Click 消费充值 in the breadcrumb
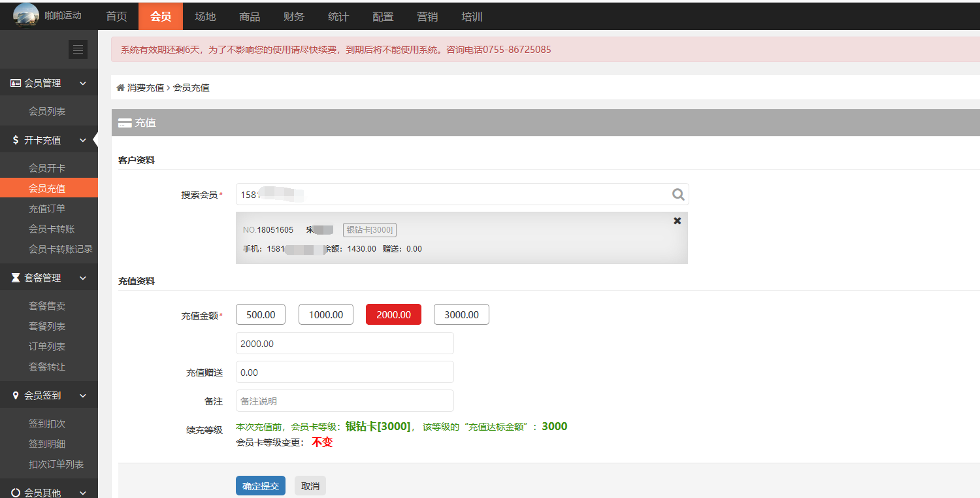This screenshot has height=498, width=980. coord(146,87)
